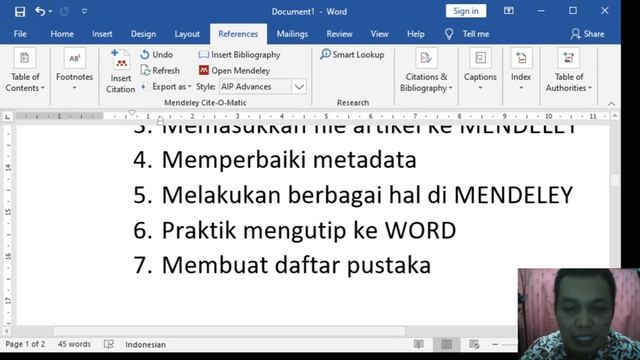This screenshot has height=360, width=640.
Task: Switch to Web Layout view
Action: click(x=474, y=344)
